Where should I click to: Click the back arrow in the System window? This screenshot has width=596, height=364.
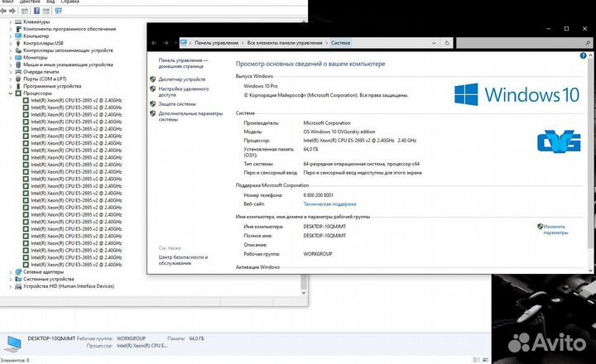click(155, 42)
